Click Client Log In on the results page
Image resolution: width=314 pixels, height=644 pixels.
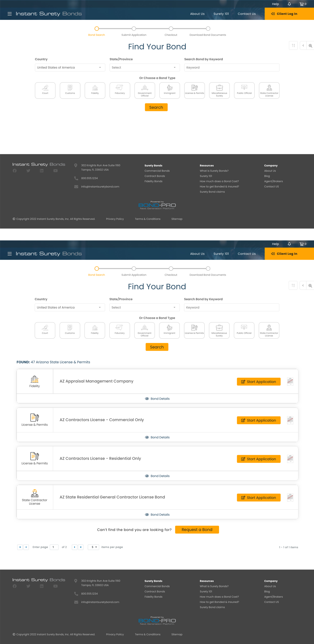pyautogui.click(x=289, y=254)
